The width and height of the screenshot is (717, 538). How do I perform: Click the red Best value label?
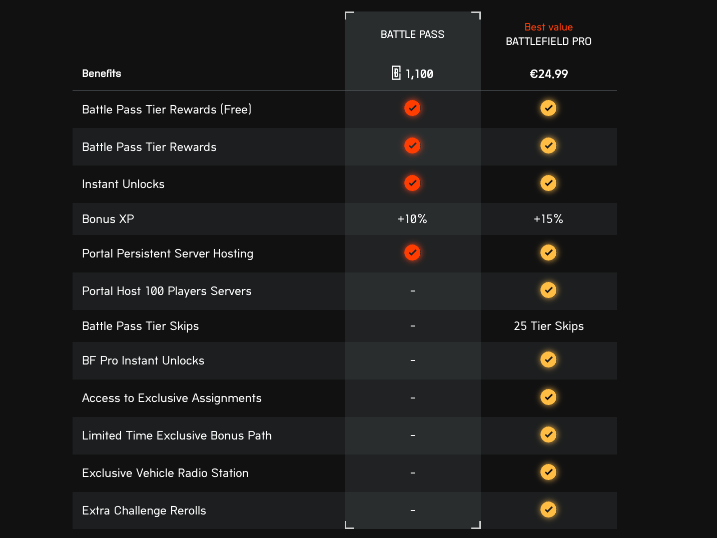tap(548, 27)
